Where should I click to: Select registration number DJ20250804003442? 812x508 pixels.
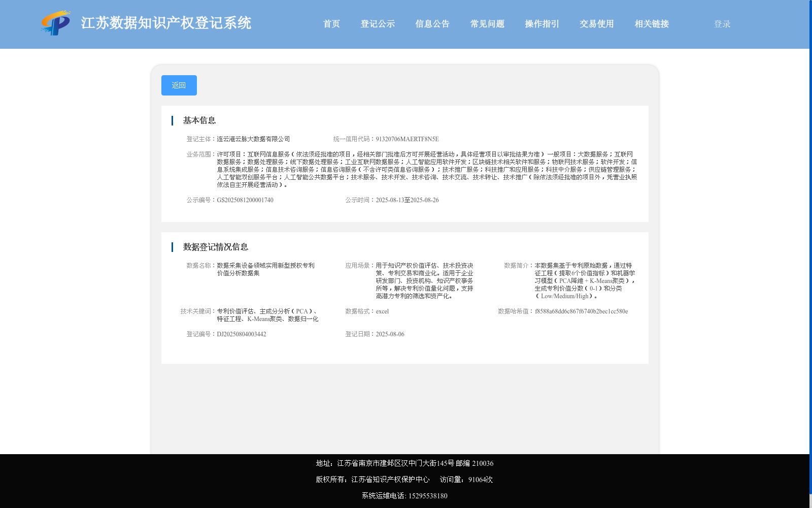pyautogui.click(x=242, y=334)
